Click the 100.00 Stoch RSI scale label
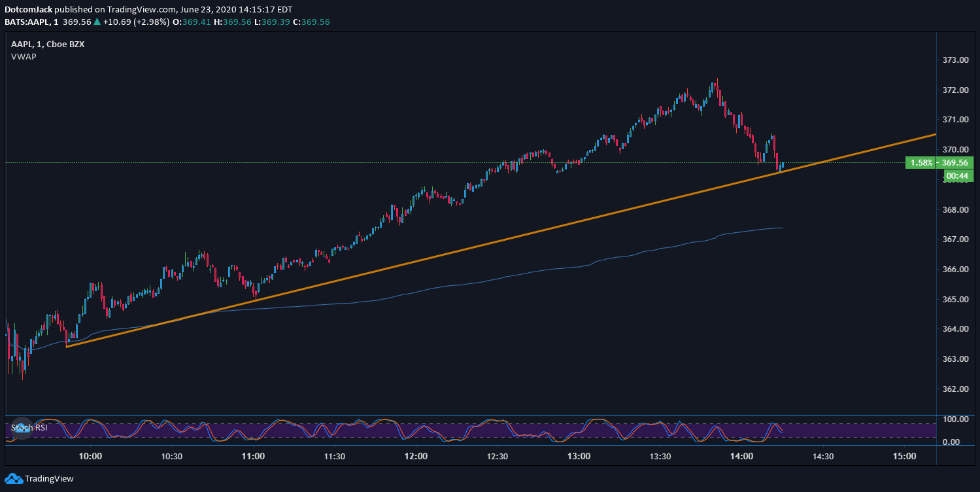The height and width of the screenshot is (492, 980). (955, 419)
